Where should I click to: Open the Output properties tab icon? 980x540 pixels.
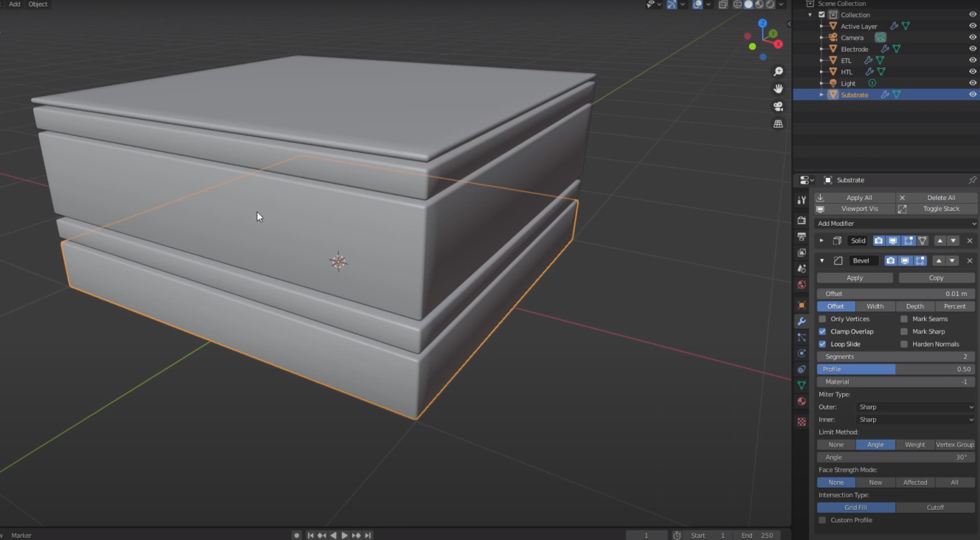(802, 236)
